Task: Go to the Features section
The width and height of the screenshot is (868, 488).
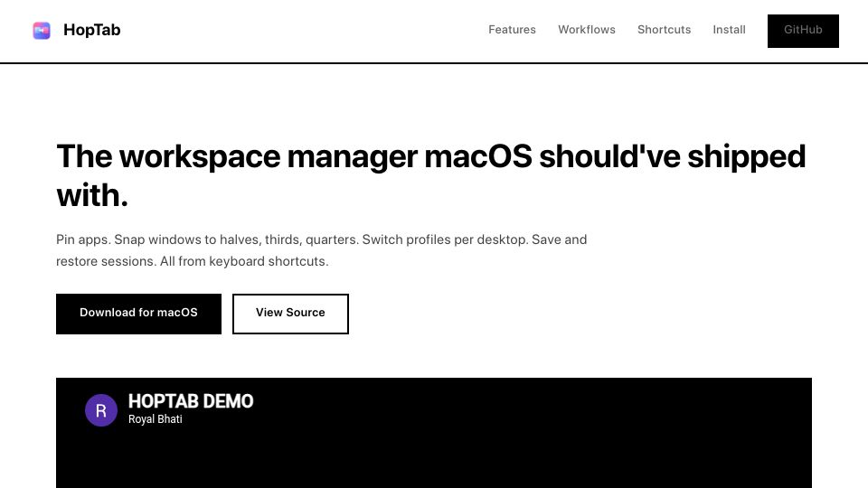Action: point(512,30)
